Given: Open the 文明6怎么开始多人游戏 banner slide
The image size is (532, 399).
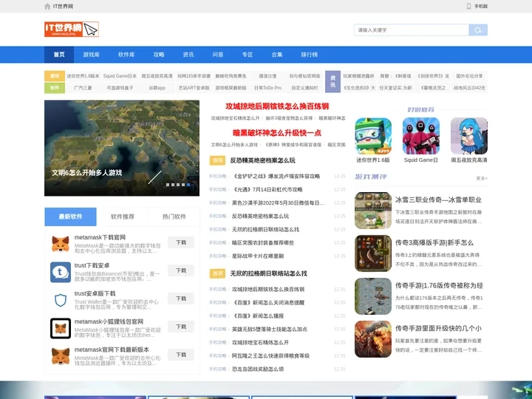Looking at the screenshot, I should [x=122, y=148].
